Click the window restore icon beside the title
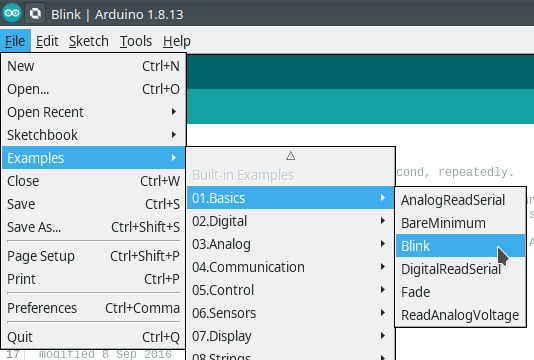Viewport: 534px width, 360px height. click(x=35, y=14)
